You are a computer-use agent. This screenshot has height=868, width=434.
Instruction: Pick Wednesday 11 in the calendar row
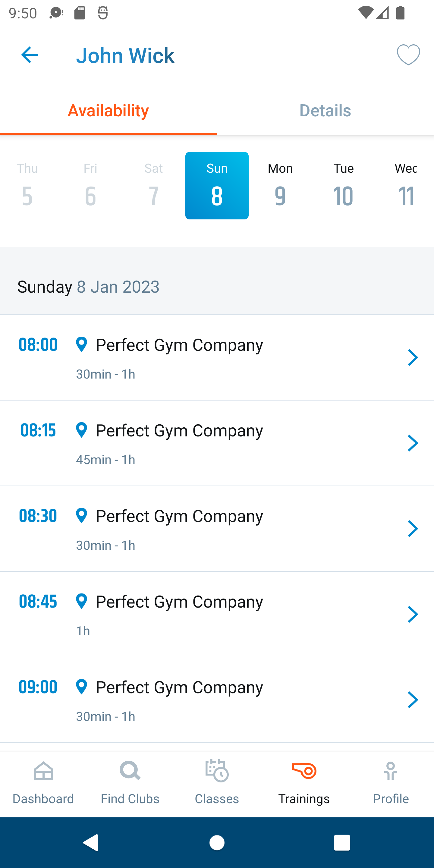pyautogui.click(x=406, y=186)
